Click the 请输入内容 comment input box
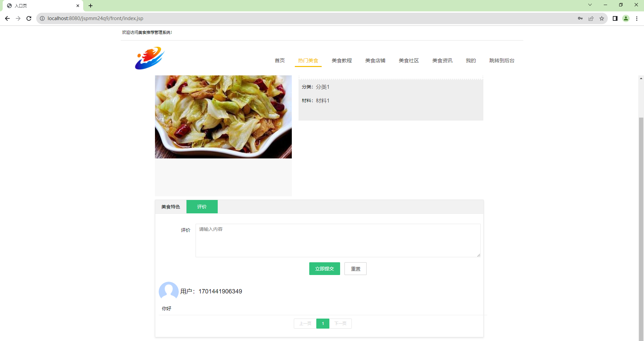This screenshot has height=341, width=644. pyautogui.click(x=337, y=240)
